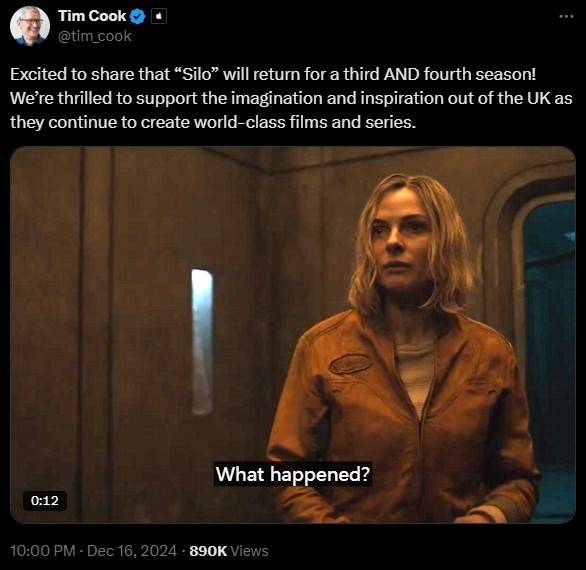The width and height of the screenshot is (586, 570).
Task: Open the @tim_cook handle link
Action: coord(95,36)
